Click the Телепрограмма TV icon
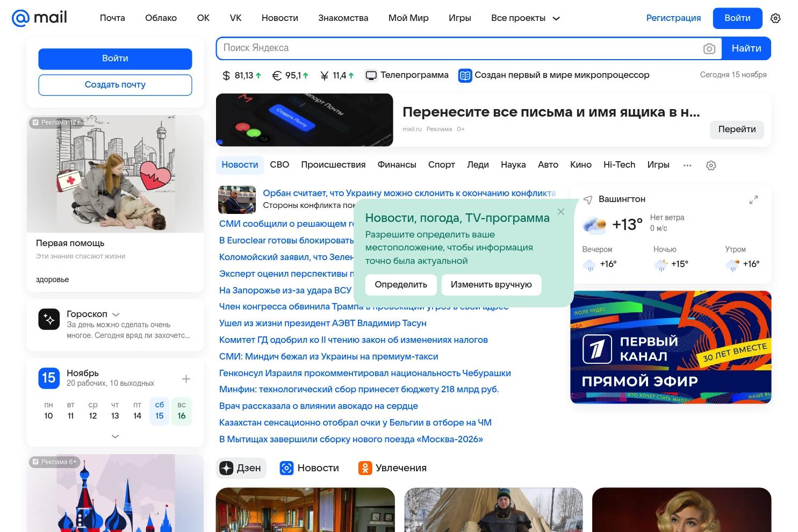Image resolution: width=798 pixels, height=532 pixels. [371, 75]
